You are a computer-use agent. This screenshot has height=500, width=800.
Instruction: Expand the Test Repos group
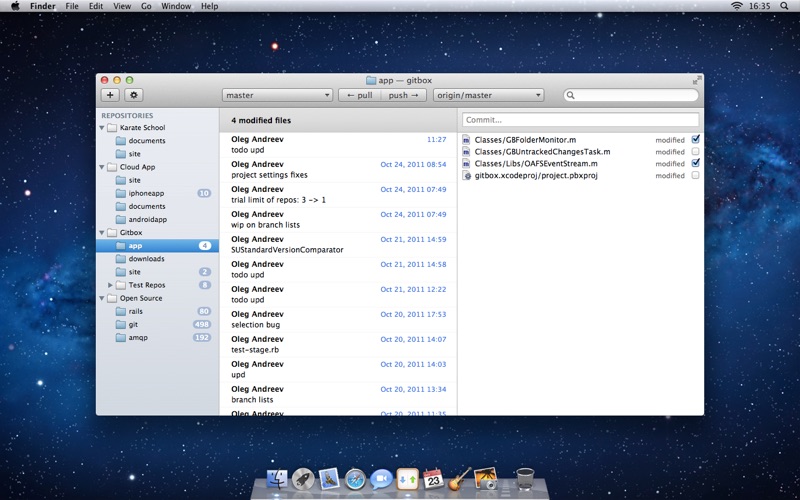click(x=110, y=285)
